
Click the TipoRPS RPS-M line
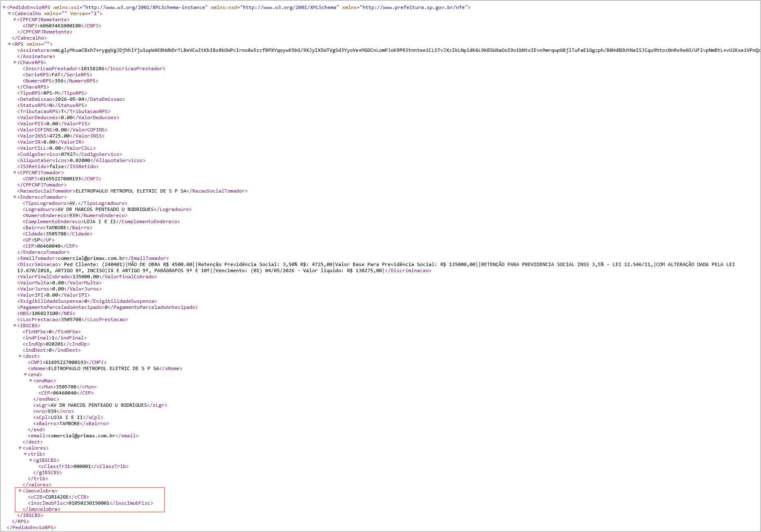pyautogui.click(x=52, y=93)
